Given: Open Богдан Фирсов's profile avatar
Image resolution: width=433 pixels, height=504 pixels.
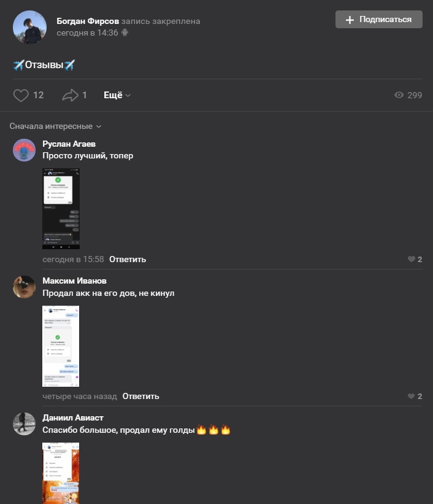Looking at the screenshot, I should [29, 27].
